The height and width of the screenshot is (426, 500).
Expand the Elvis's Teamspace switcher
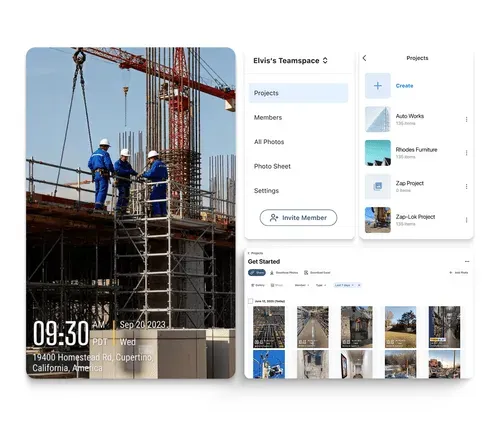click(325, 60)
